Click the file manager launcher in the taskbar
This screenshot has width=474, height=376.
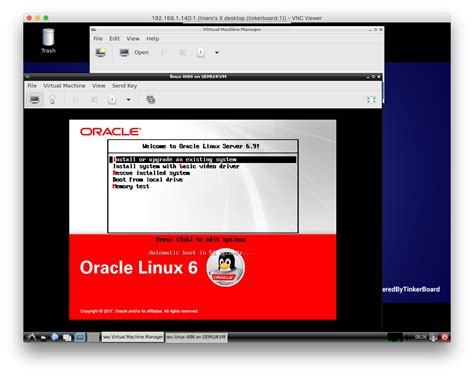pos(43,337)
